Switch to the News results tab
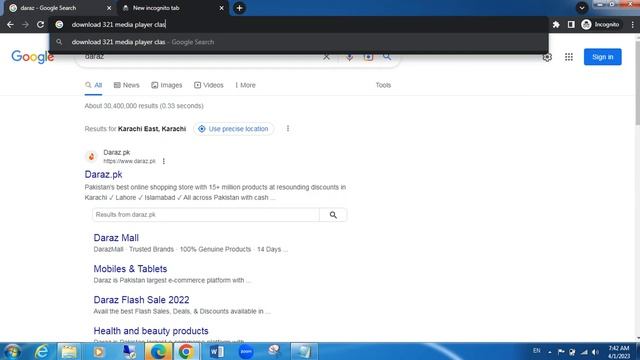 click(x=127, y=85)
